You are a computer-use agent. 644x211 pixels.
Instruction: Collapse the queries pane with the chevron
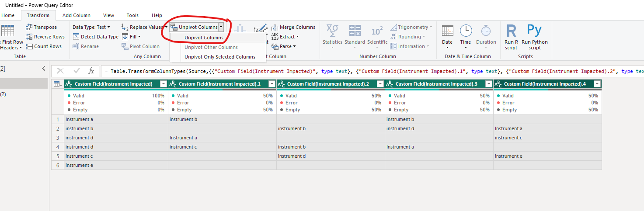tap(43, 69)
